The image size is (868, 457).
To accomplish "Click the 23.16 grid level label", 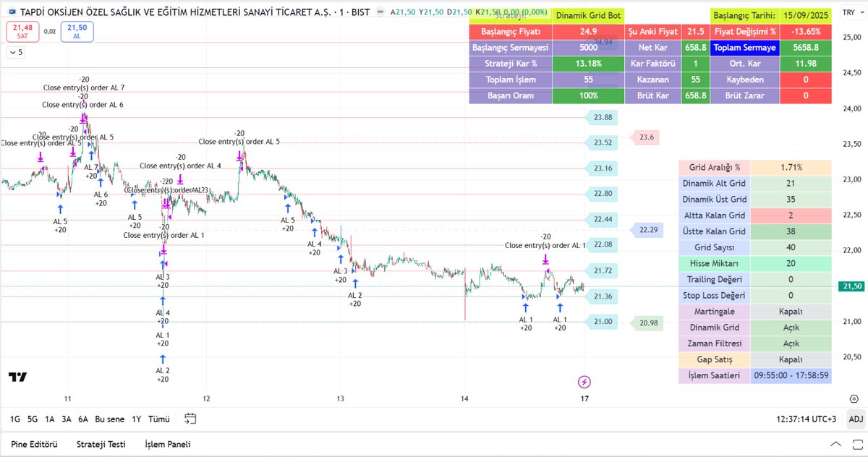I will pyautogui.click(x=603, y=168).
